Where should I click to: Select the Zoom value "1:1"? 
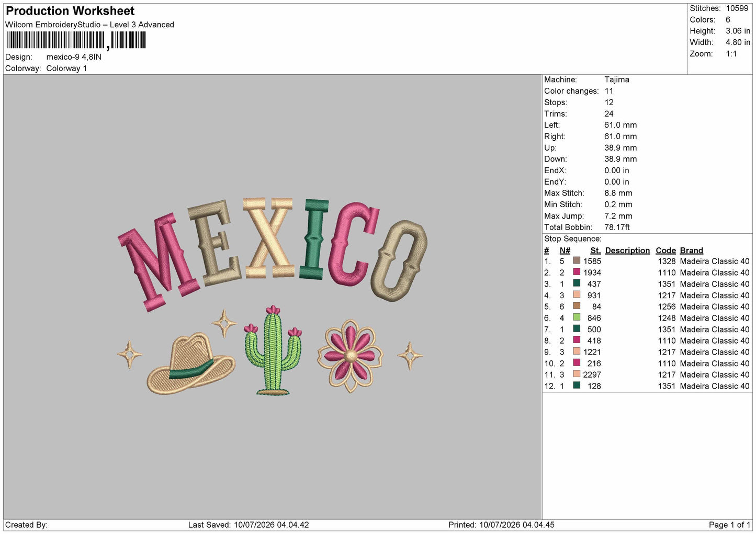coord(731,54)
